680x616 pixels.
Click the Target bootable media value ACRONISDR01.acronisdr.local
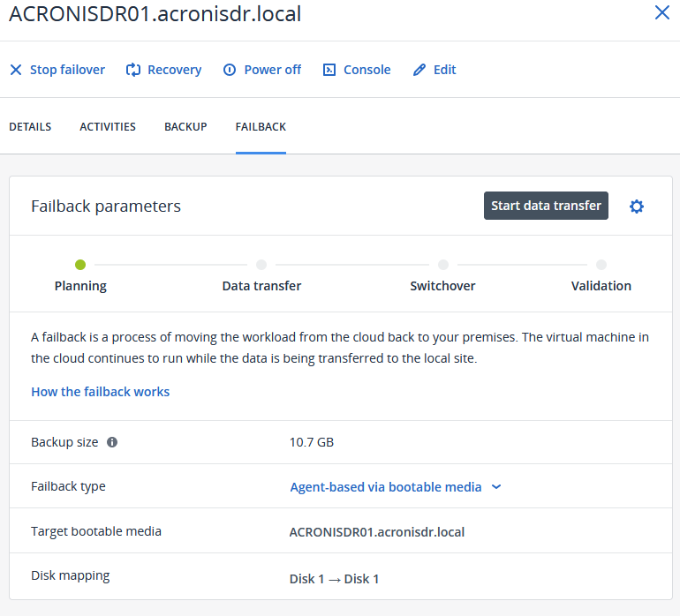point(377,532)
